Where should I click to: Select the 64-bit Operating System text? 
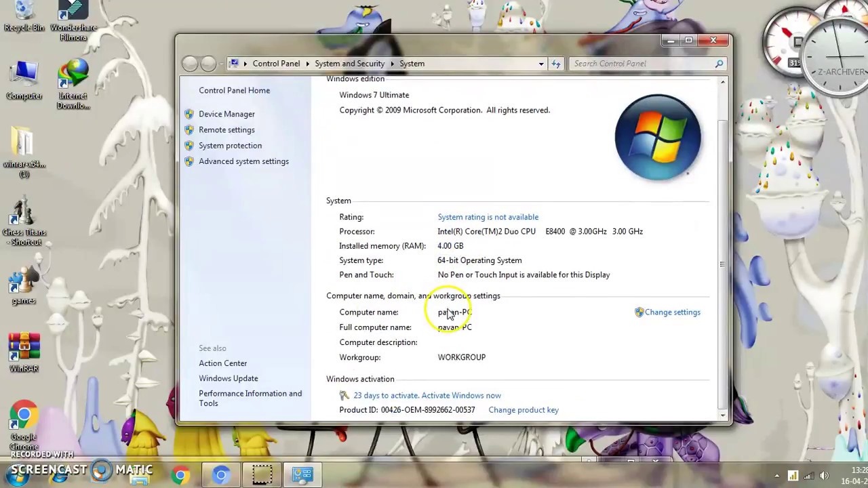click(479, 260)
